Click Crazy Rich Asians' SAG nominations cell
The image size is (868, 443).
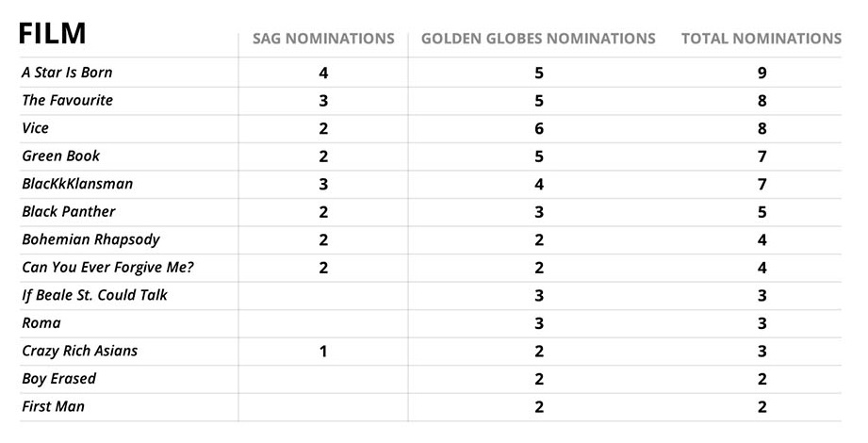(x=323, y=351)
